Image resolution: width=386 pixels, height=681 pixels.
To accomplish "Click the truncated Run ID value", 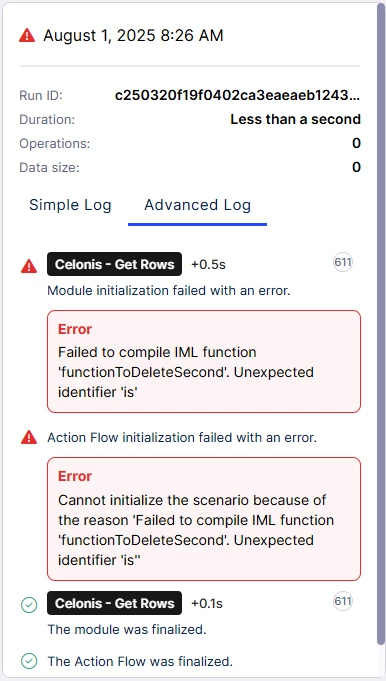I will tap(238, 95).
